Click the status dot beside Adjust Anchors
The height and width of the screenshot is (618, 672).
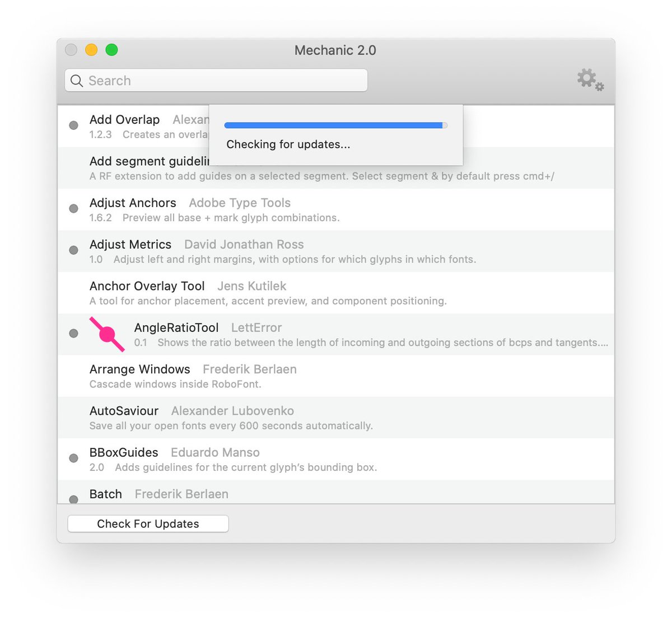click(x=73, y=209)
